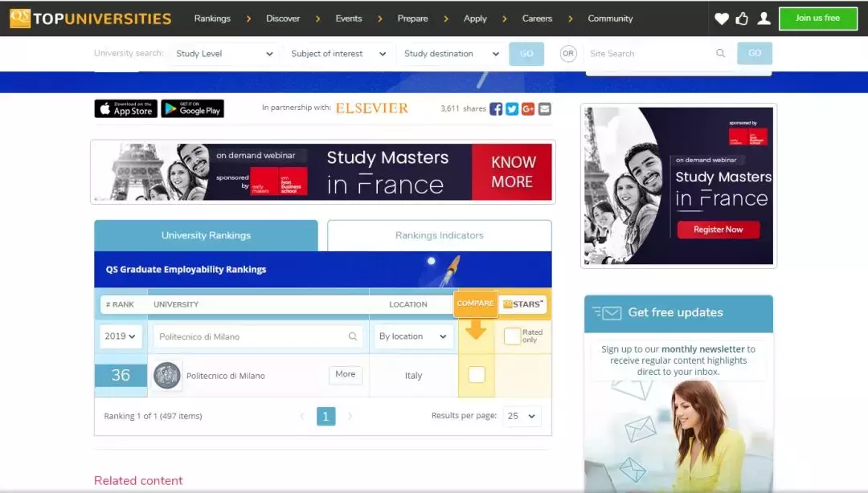The image size is (868, 493).
Task: Open Politecnico di Milano university link
Action: (x=225, y=376)
